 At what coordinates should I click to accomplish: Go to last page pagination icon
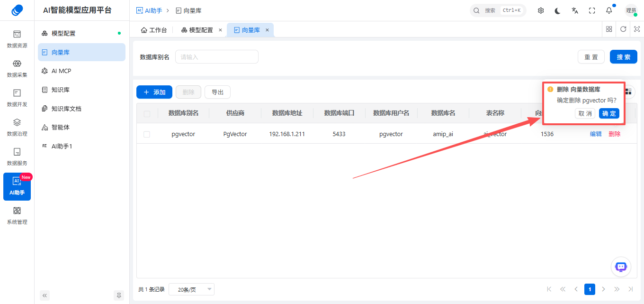(x=630, y=289)
